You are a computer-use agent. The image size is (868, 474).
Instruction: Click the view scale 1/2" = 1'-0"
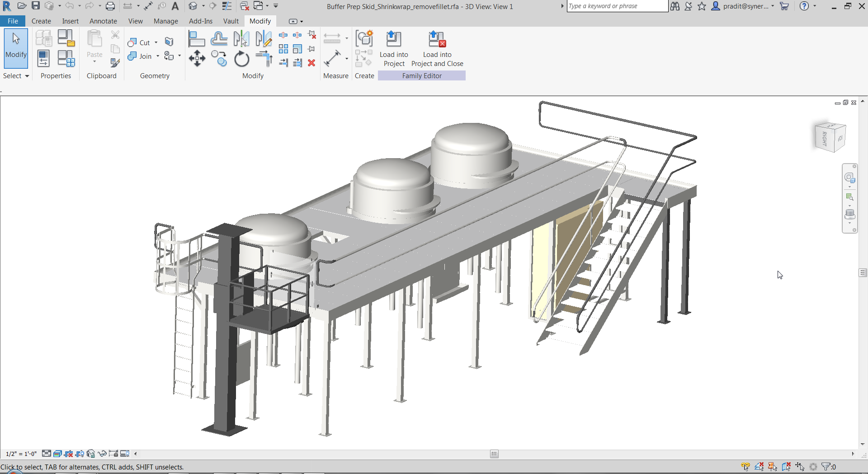tap(20, 454)
